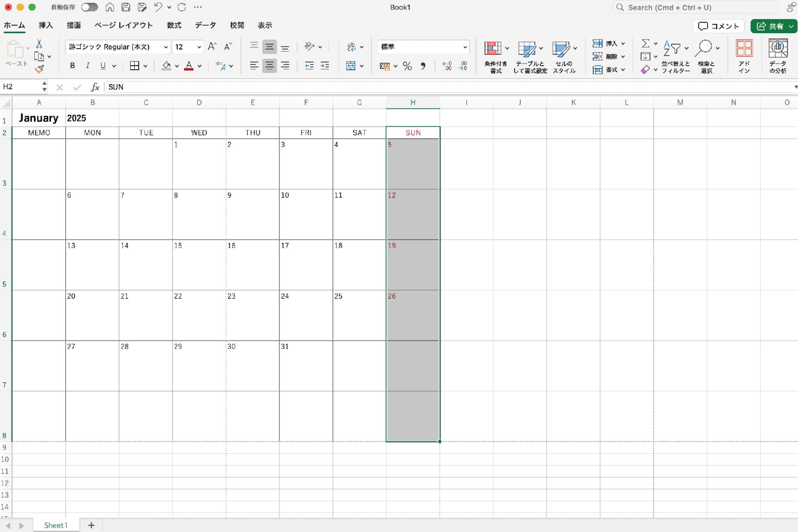Open the font name dropdown

166,47
